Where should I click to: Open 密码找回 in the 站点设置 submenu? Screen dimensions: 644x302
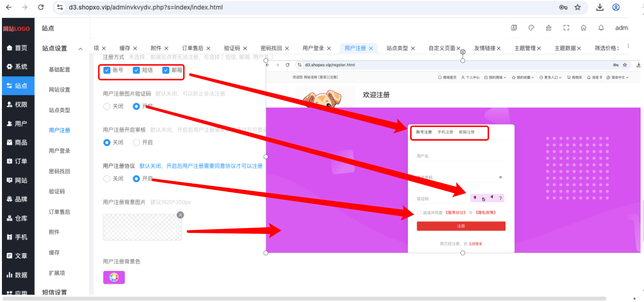60,171
